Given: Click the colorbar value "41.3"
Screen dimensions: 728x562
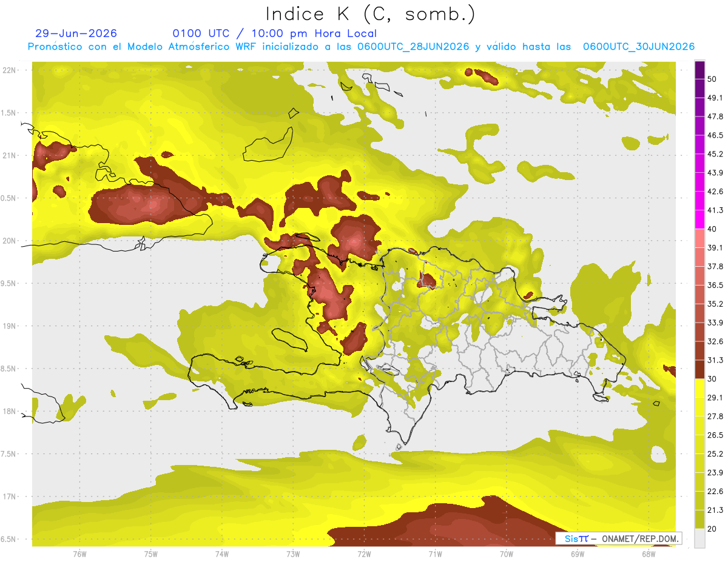Looking at the screenshot, I should click(715, 210).
